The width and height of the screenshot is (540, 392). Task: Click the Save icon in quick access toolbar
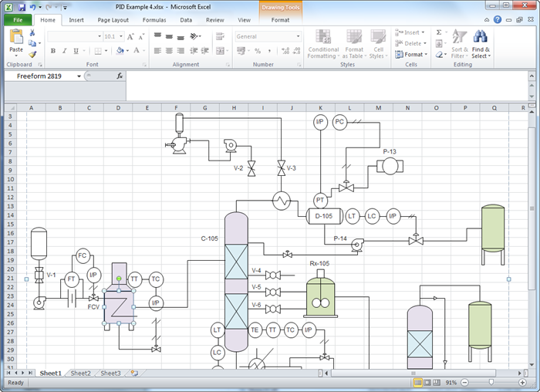pyautogui.click(x=22, y=7)
